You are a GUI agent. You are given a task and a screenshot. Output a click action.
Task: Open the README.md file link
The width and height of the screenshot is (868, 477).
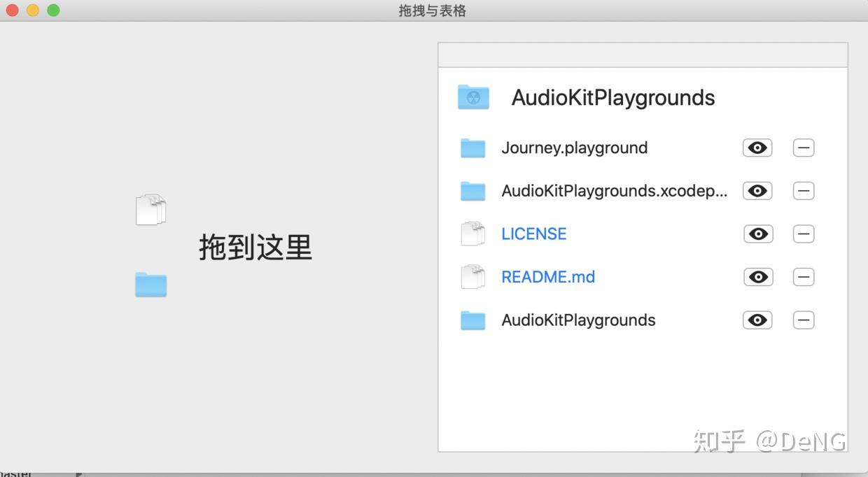(x=548, y=277)
